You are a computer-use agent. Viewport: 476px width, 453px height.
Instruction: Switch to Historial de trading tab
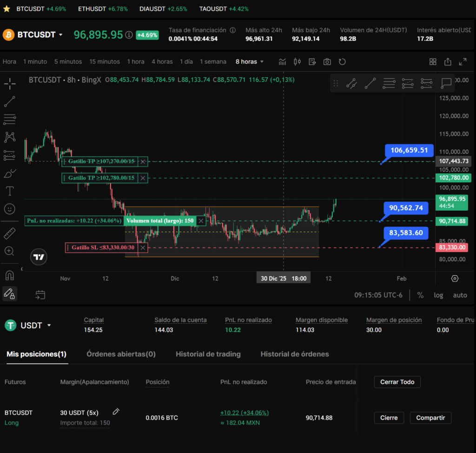tap(208, 354)
